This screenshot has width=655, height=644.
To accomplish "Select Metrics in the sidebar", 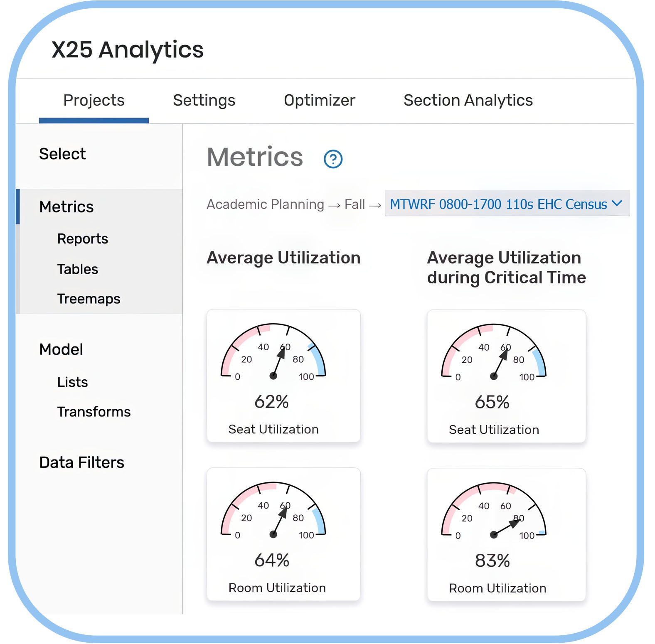I will pyautogui.click(x=66, y=206).
